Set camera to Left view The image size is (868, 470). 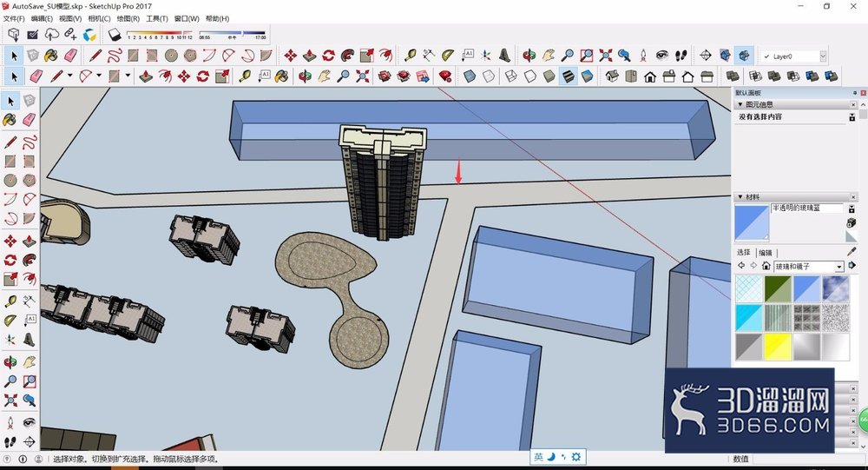coord(707,76)
